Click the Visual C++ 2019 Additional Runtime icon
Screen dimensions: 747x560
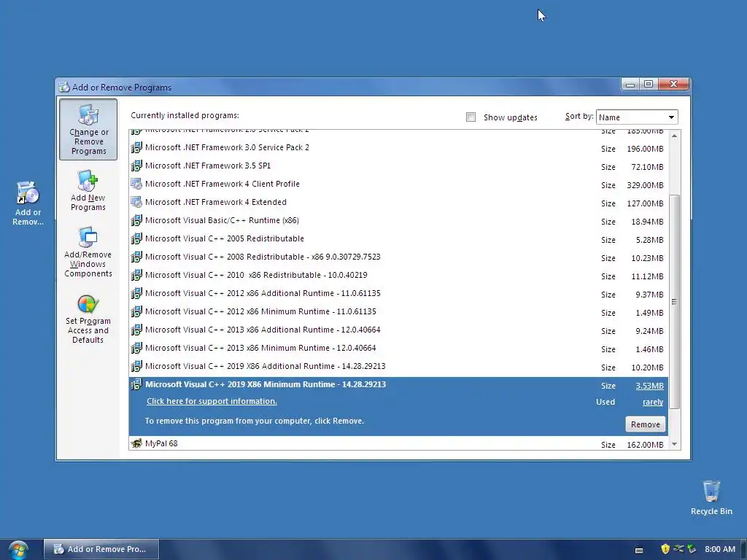click(136, 366)
